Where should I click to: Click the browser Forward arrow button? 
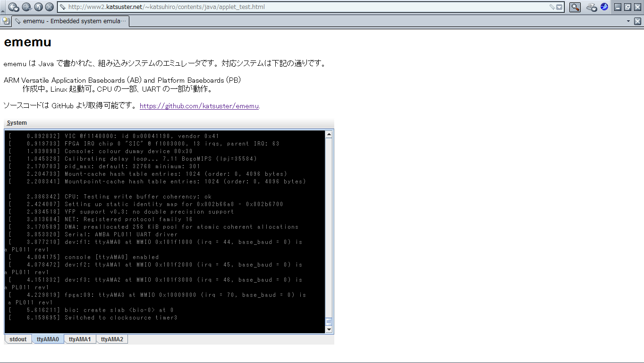26,7
